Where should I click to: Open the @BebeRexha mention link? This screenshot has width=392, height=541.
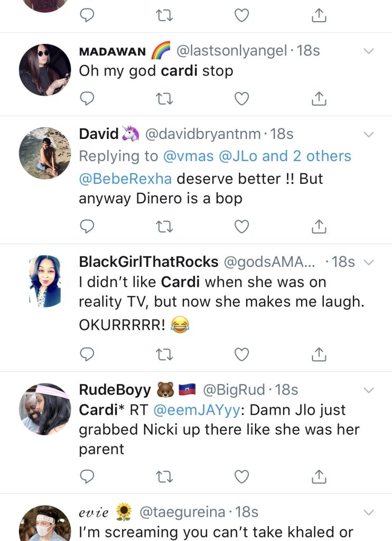(125, 179)
